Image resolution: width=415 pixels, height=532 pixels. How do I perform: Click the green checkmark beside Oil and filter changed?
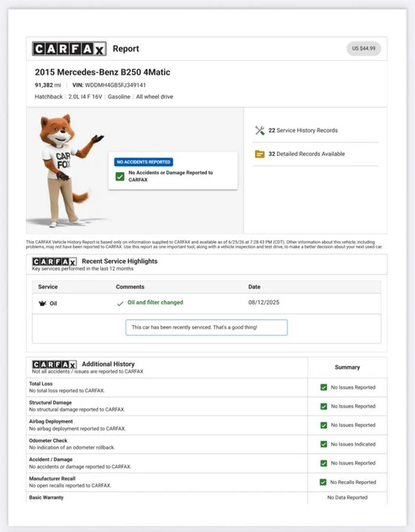click(x=120, y=304)
